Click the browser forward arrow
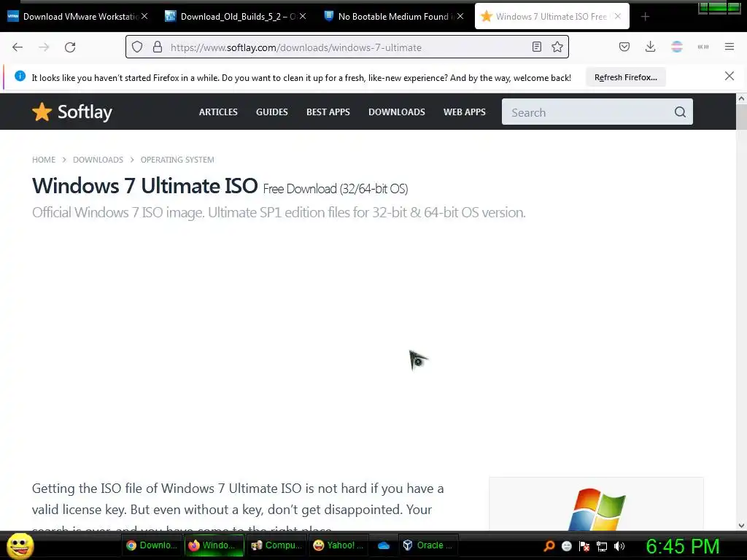 click(x=44, y=47)
